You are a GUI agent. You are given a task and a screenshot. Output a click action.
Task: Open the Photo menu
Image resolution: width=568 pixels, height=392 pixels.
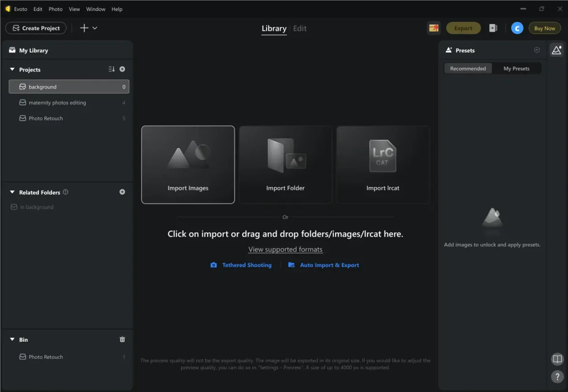(x=55, y=9)
